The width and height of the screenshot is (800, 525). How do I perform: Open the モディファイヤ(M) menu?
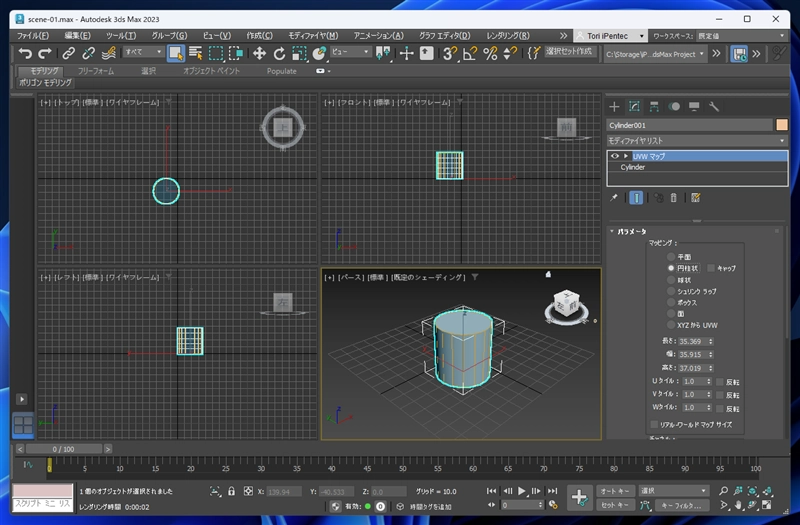point(313,36)
